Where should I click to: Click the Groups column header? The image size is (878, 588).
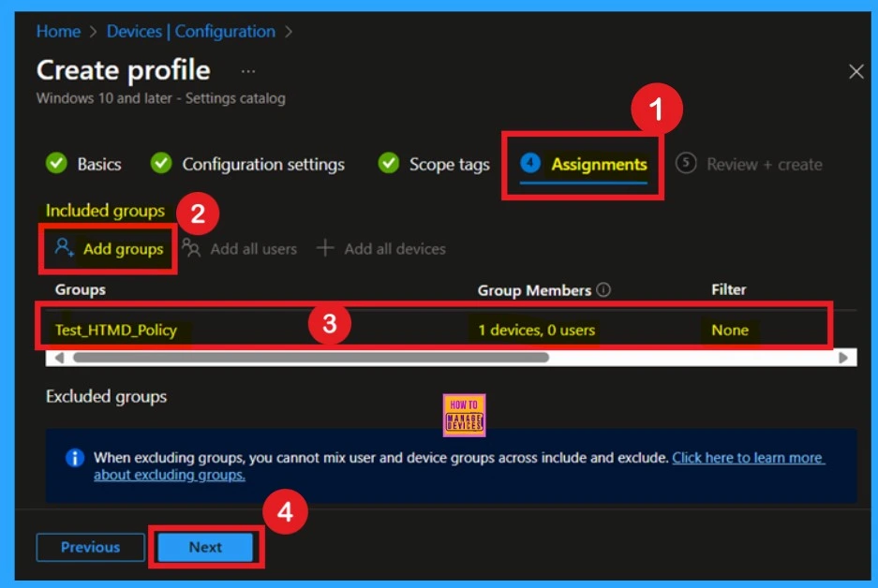pyautogui.click(x=80, y=290)
